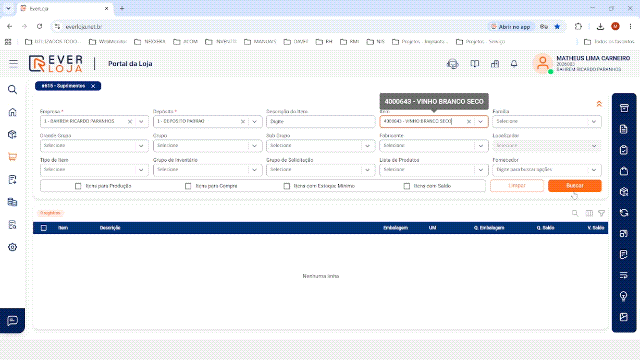Sort by Descrição column header
This screenshot has height=360, width=640.
[x=110, y=228]
